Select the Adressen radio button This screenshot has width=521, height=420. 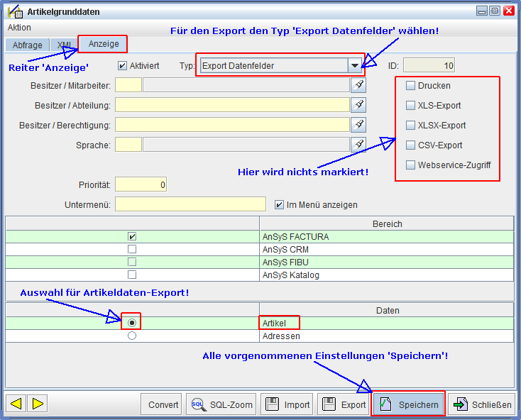coord(131,336)
